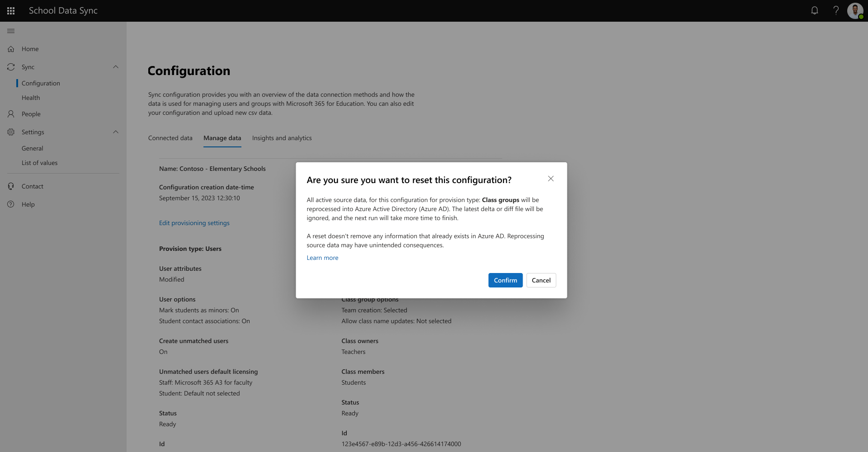Viewport: 868px width, 452px height.
Task: Click the Contact headset icon
Action: click(x=11, y=186)
